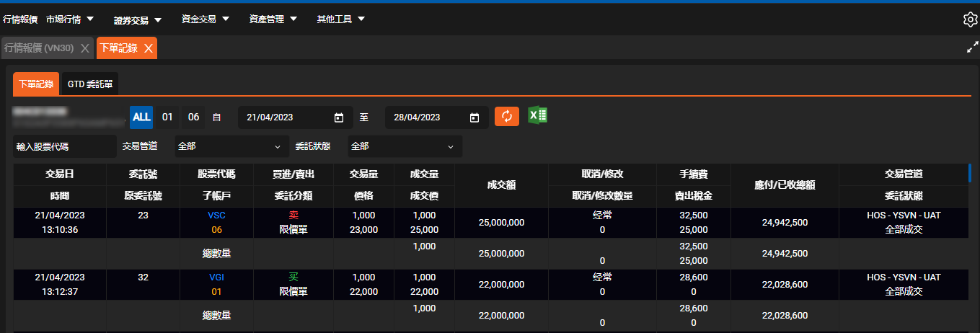Viewport: 980px width, 333px height.
Task: Click the orange refresh button
Action: (x=506, y=117)
